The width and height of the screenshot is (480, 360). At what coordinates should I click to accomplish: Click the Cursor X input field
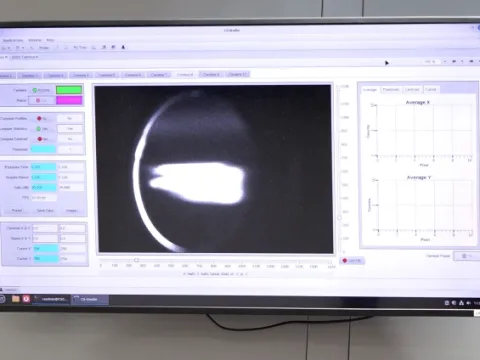(x=45, y=248)
